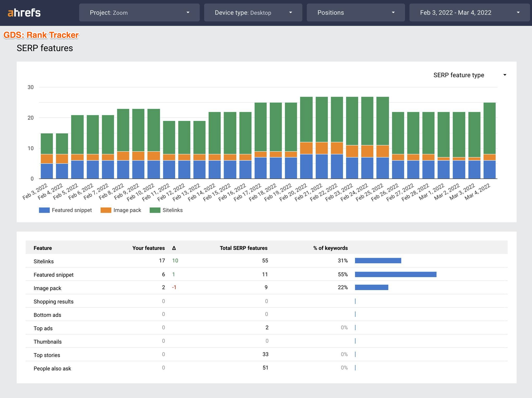This screenshot has width=532, height=398.
Task: Click the ahrefs logo
Action: (24, 13)
